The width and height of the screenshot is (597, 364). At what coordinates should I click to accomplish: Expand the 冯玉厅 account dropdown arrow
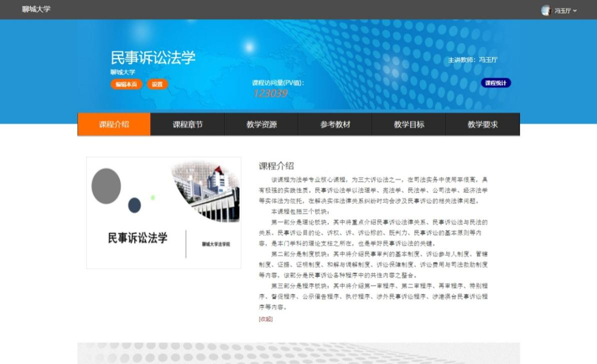(575, 11)
